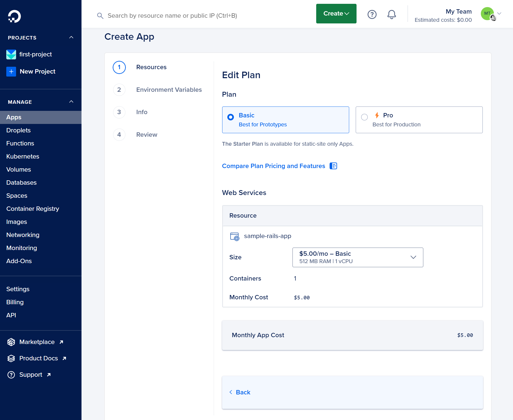
Task: Click the New Project link
Action: tap(38, 72)
